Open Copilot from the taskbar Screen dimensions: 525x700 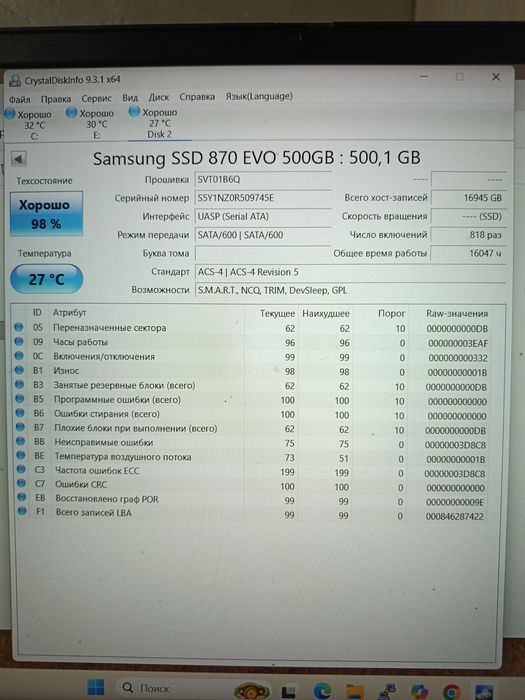click(419, 691)
